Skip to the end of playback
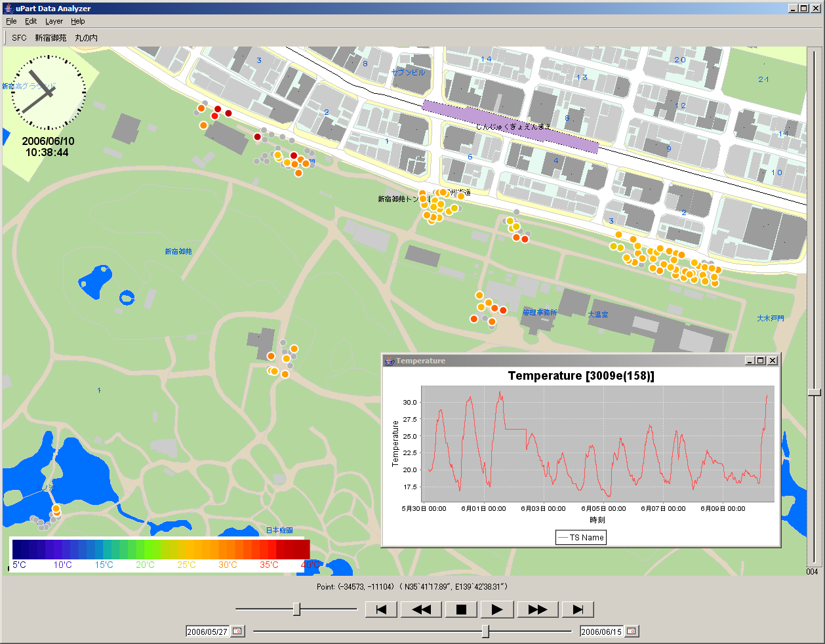 click(578, 609)
